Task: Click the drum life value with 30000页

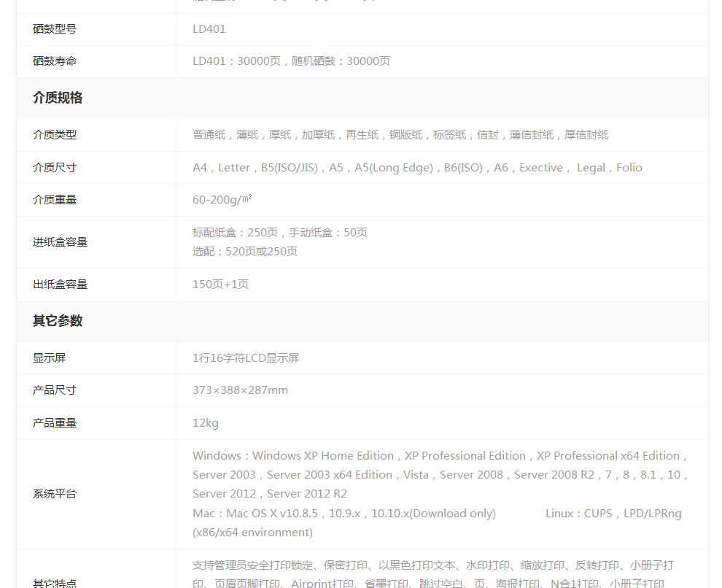Action: point(291,61)
